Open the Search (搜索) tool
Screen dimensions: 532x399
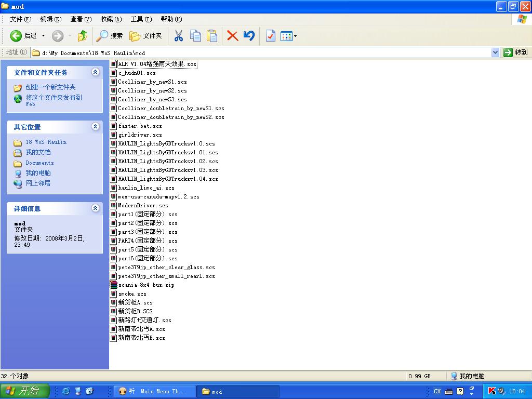click(110, 36)
